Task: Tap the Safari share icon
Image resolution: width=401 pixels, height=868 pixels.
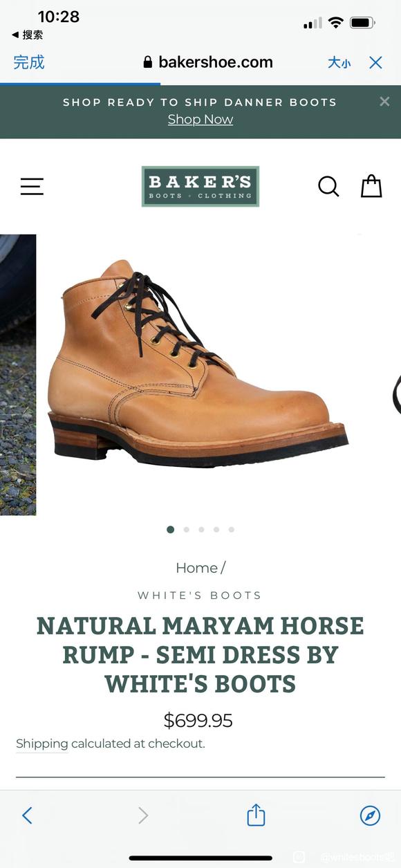Action: 256,814
